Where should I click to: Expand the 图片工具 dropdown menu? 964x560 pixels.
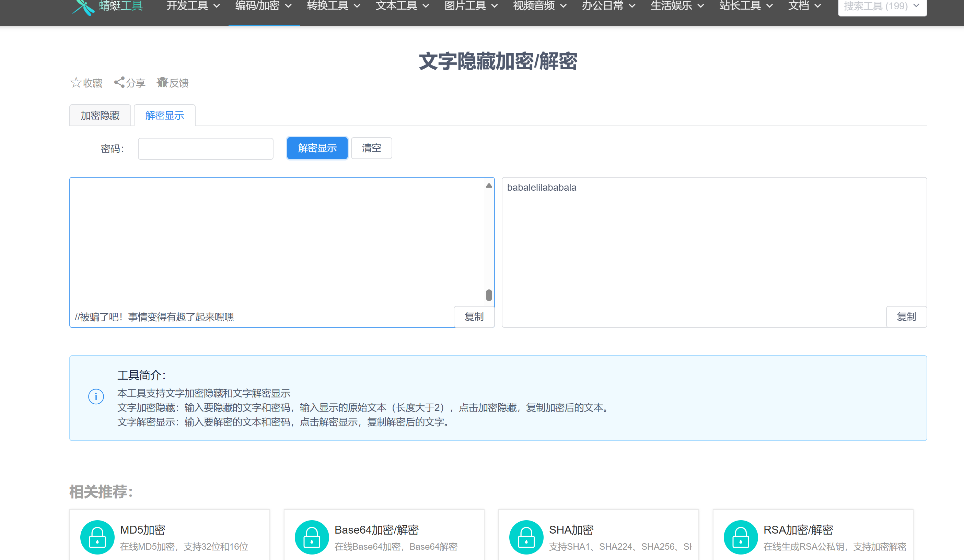tap(471, 6)
